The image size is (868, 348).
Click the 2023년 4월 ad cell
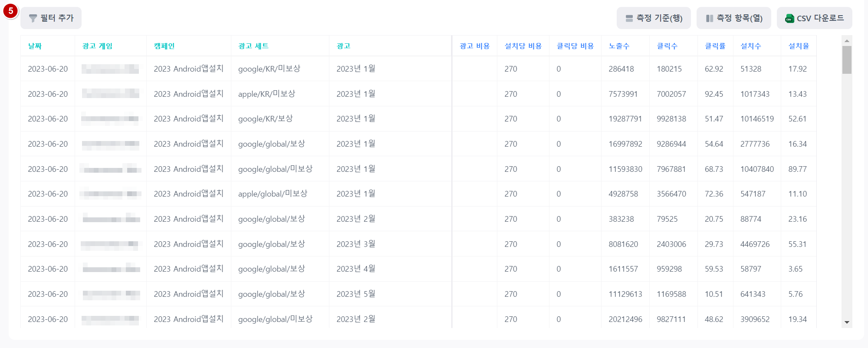[x=356, y=269]
